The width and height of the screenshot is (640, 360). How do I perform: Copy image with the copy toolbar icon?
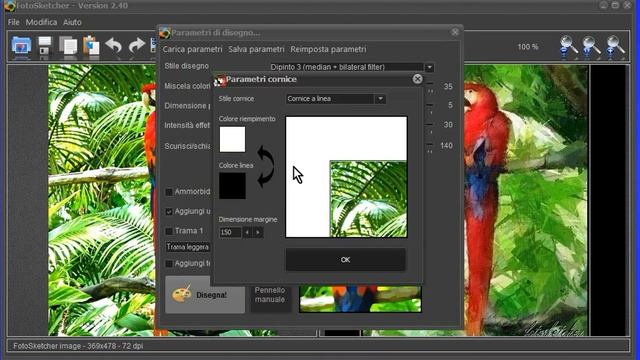(x=68, y=46)
